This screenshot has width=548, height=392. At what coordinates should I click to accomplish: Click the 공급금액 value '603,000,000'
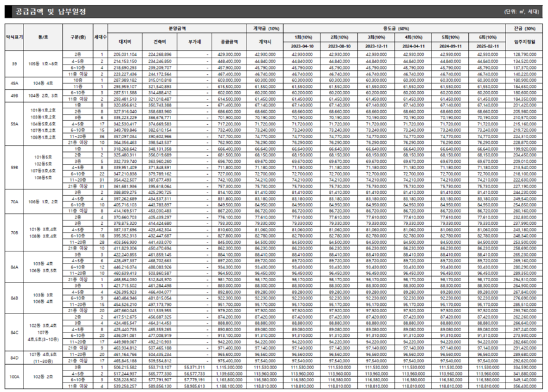229,80
